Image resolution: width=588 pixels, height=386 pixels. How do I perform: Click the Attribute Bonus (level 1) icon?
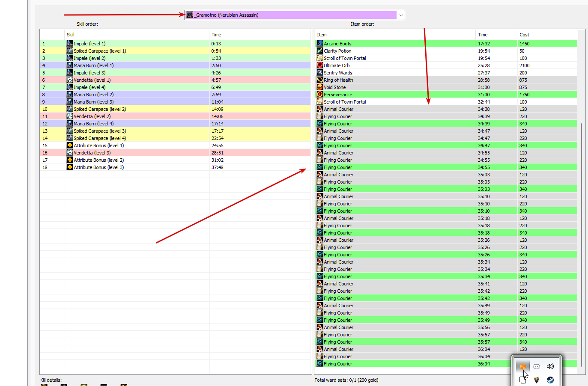[70, 145]
